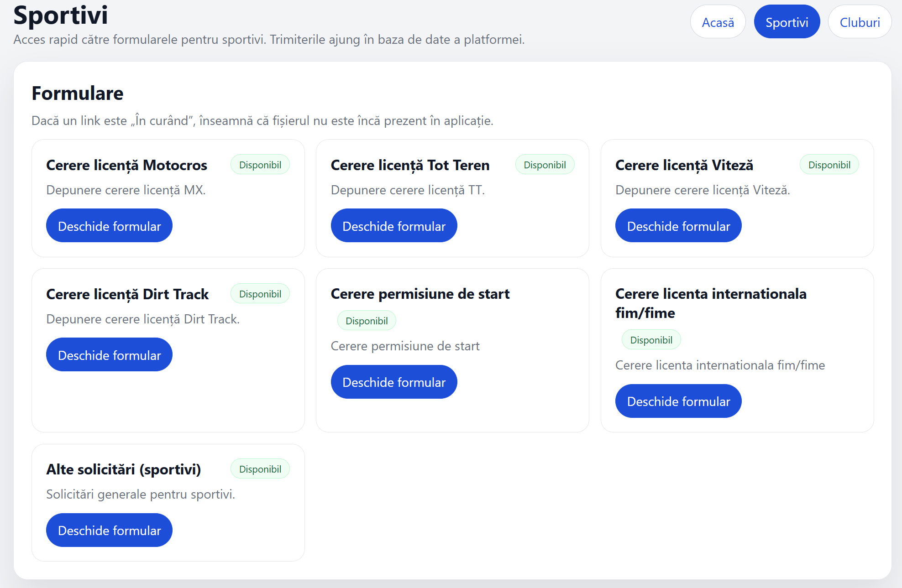Open the Alte solicitări form
Viewport: 902px width, 588px height.
tap(109, 530)
